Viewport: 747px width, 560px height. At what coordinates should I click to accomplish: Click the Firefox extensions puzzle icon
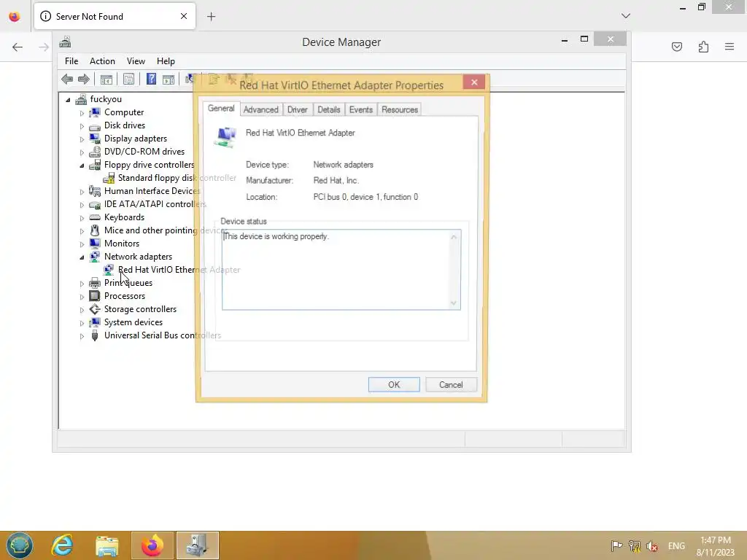703,47
